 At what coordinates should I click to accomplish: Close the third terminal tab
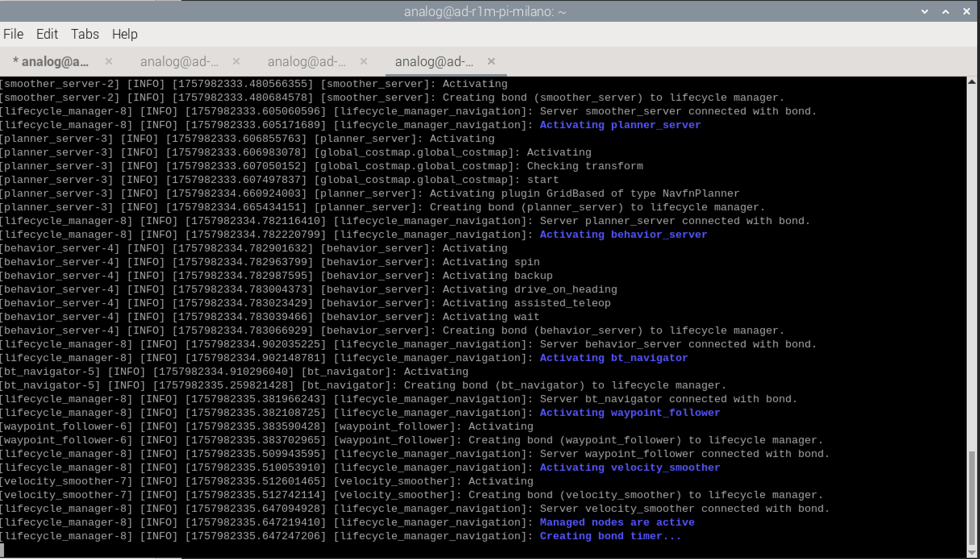coord(363,61)
